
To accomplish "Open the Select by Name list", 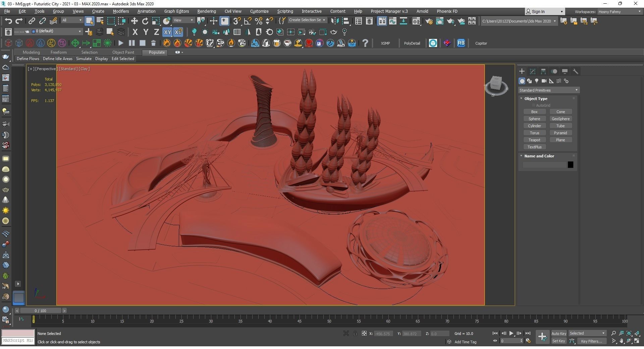I will click(100, 21).
